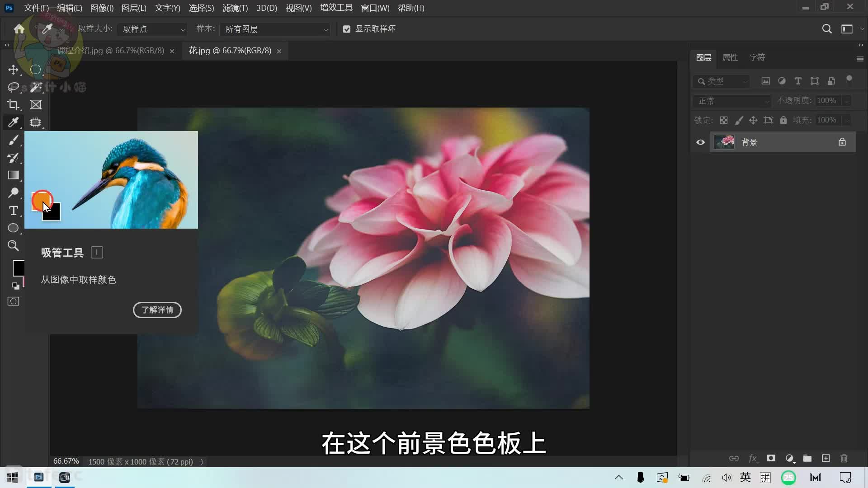Viewport: 868px width, 488px height.
Task: Create new fill or adjustment layer
Action: 789,458
